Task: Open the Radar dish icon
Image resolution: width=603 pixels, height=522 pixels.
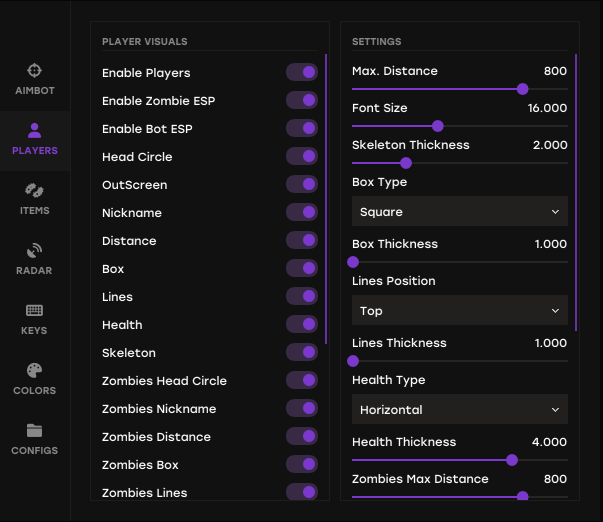Action: pos(35,250)
